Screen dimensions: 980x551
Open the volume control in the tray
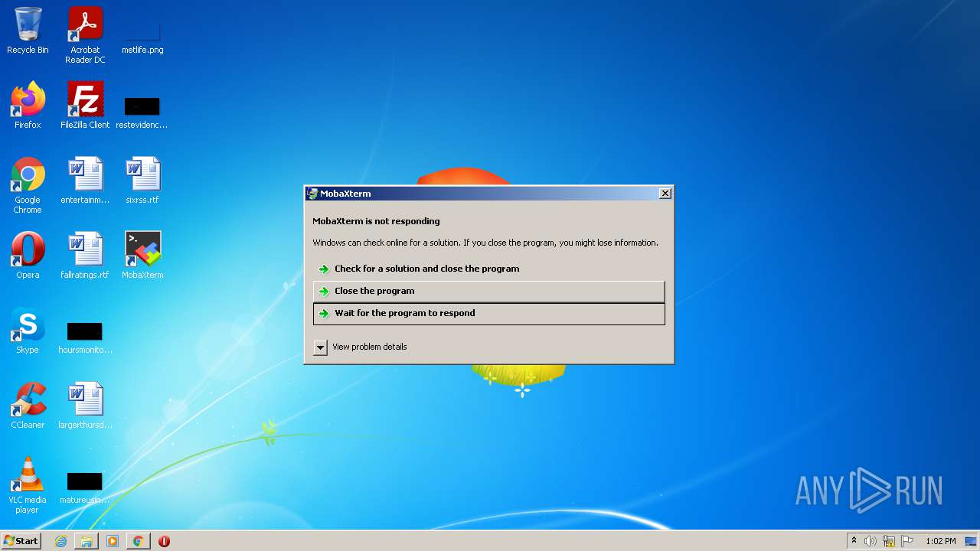click(x=871, y=541)
